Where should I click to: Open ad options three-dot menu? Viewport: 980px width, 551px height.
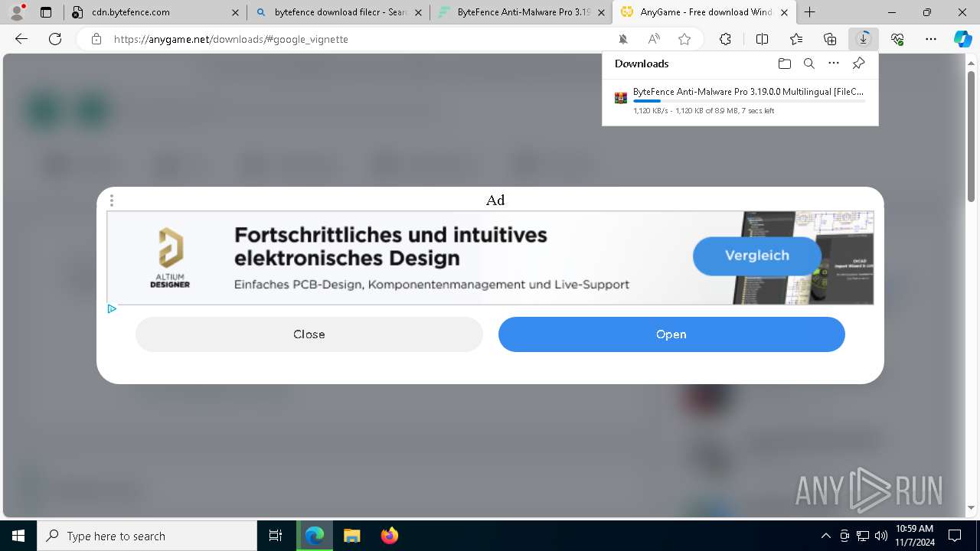coord(112,201)
